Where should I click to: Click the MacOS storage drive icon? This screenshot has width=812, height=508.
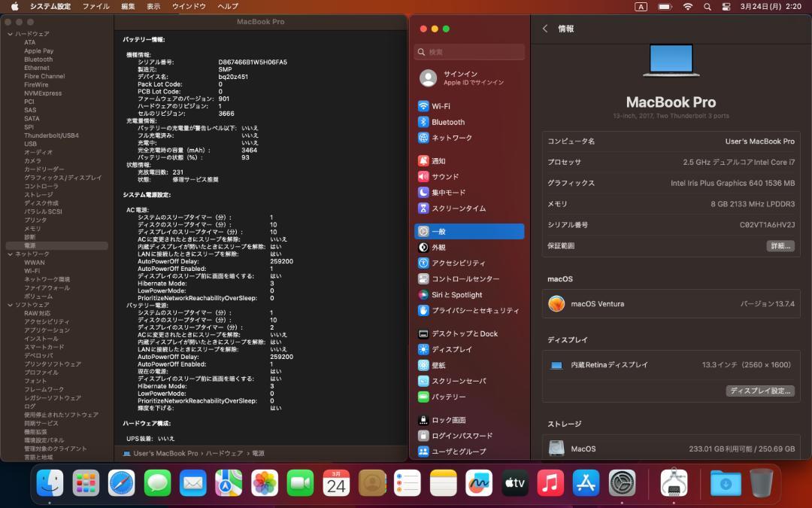556,449
